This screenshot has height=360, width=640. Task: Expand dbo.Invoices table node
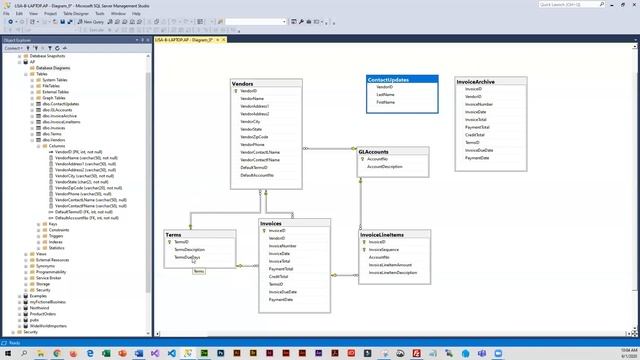[x=32, y=128]
